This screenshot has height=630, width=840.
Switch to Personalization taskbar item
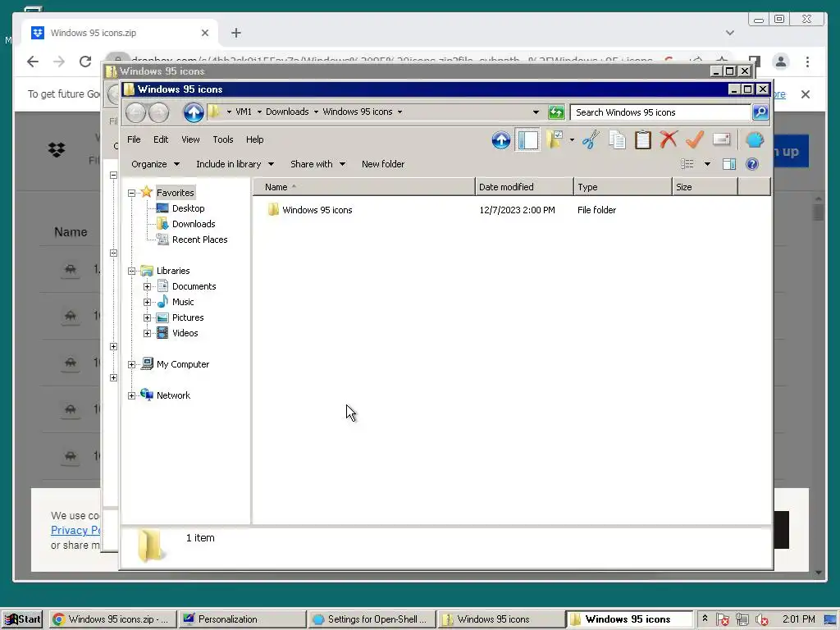coord(242,619)
